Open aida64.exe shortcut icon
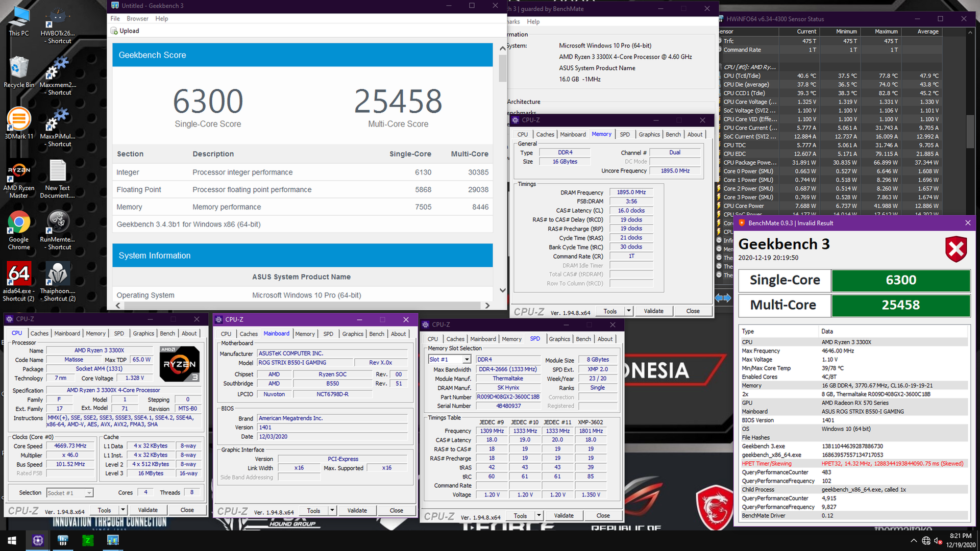Image resolution: width=980 pixels, height=551 pixels. pos(19,282)
